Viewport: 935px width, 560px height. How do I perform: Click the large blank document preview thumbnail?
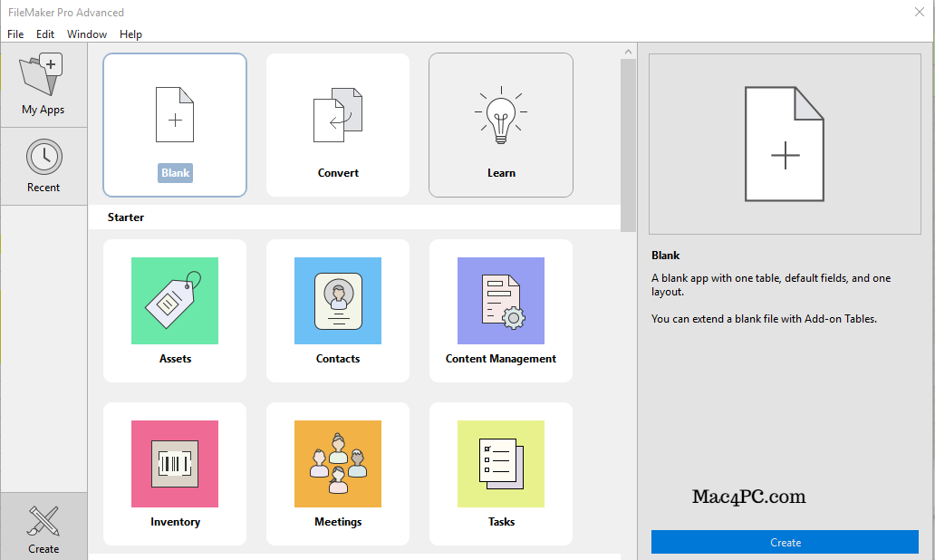785,144
